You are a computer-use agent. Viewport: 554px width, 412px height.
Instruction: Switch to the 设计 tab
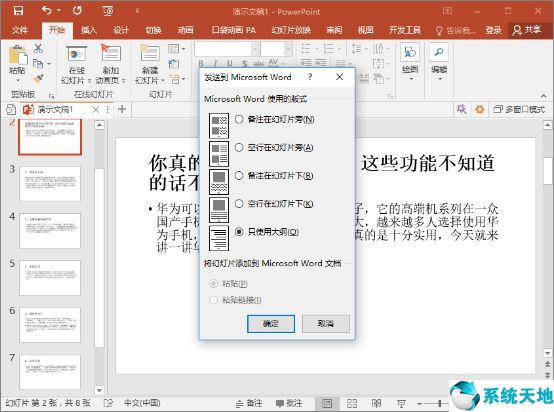(121, 30)
